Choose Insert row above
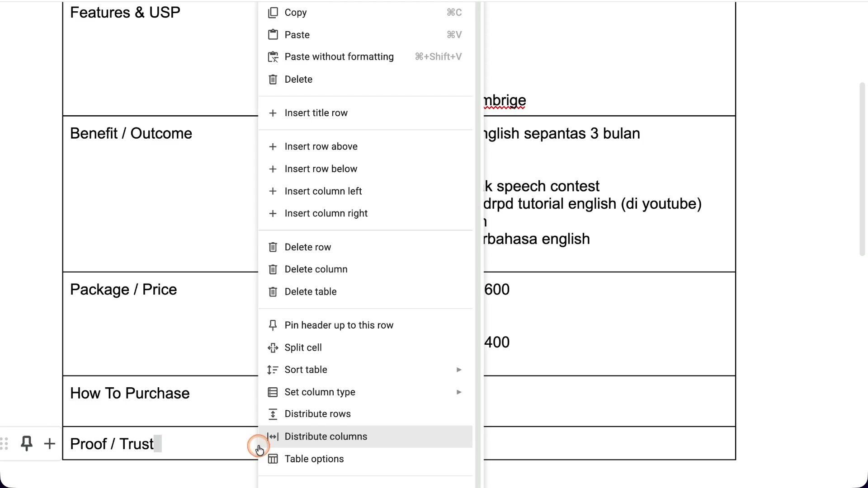Screen dimensions: 868x488 (x=365, y=146)
